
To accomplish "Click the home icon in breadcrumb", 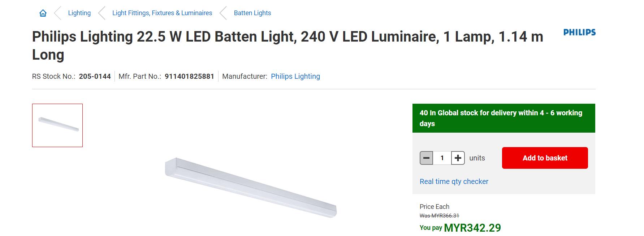I will (x=43, y=13).
